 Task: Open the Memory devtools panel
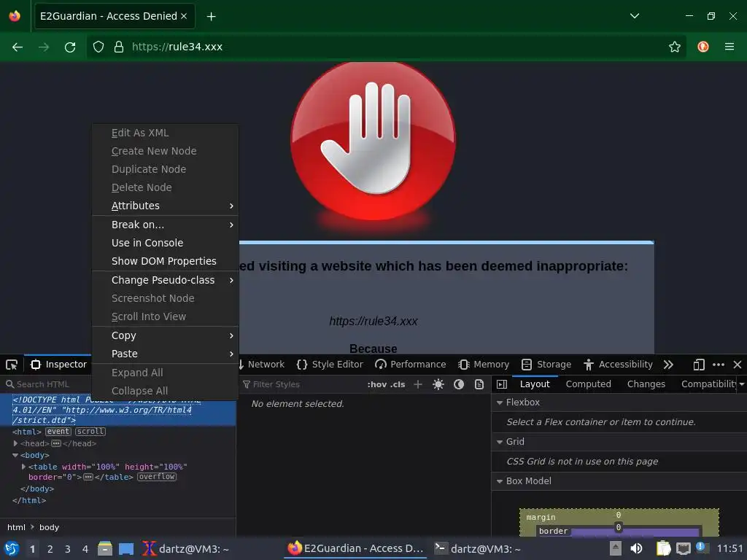pos(484,365)
